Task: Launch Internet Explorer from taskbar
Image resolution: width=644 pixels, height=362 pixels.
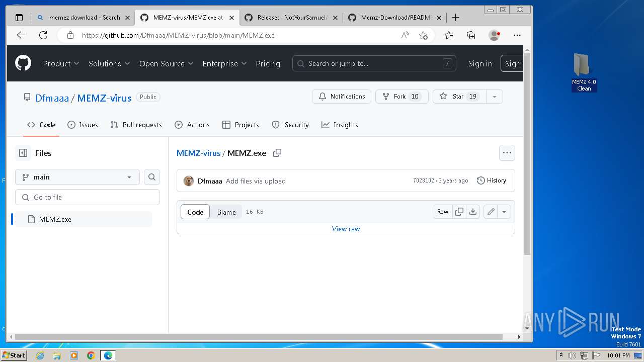Action: point(40,355)
